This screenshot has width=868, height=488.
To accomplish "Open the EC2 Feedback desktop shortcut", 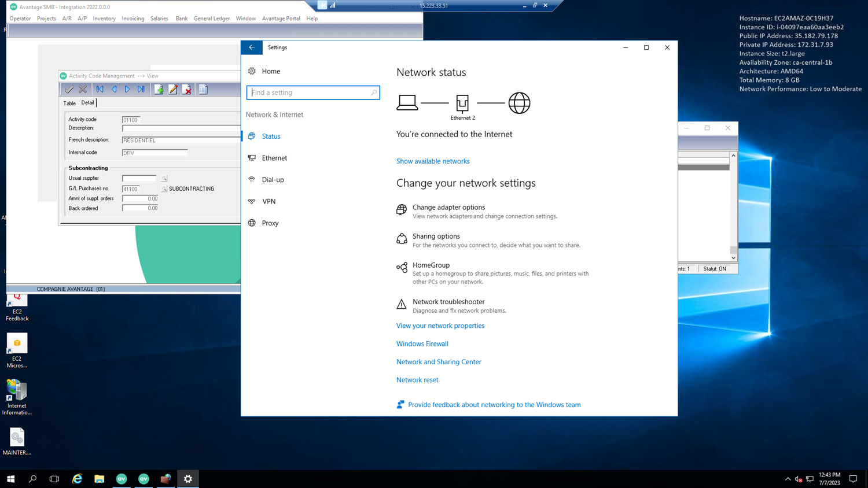I will [x=17, y=307].
